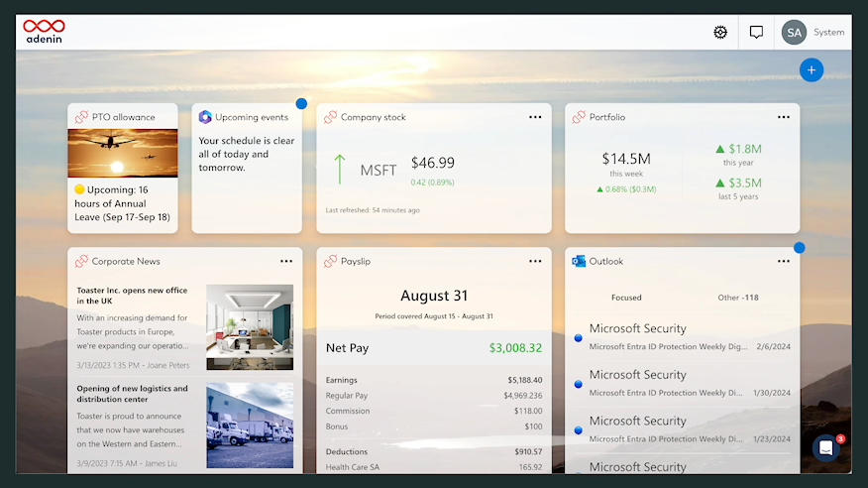Click the Company stock card icon
This screenshot has height=488, width=868.
pos(331,117)
